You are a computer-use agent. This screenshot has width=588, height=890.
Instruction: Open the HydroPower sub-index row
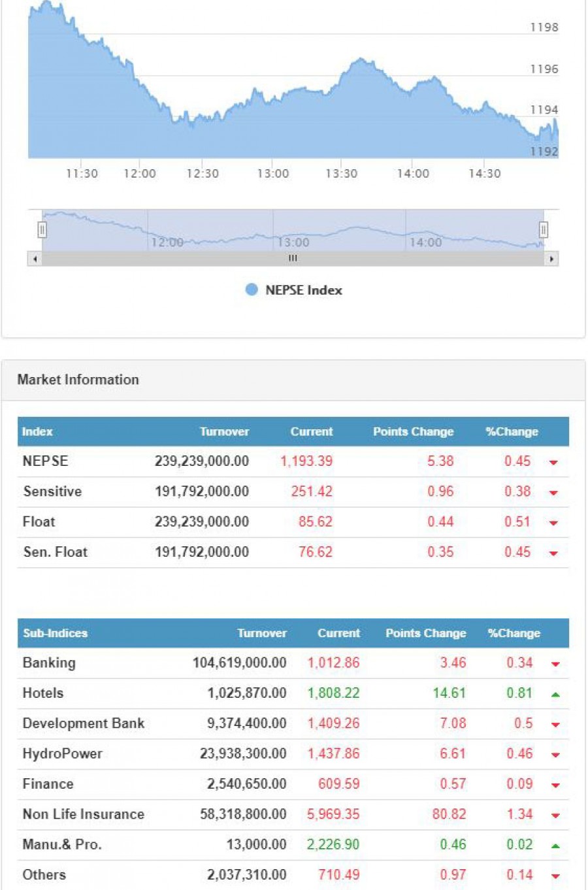[62, 753]
